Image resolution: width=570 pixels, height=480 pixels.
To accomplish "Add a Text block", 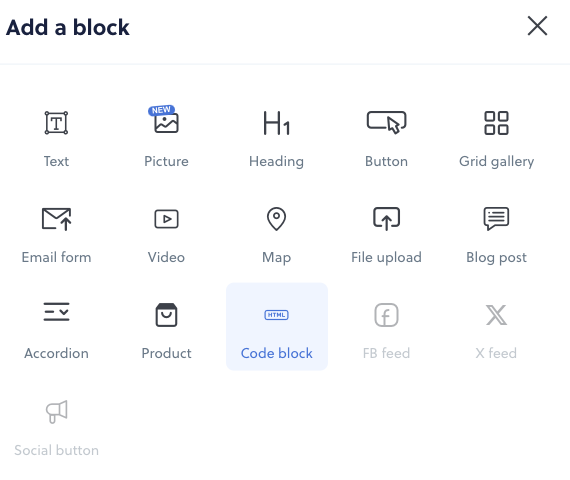I will 56,138.
